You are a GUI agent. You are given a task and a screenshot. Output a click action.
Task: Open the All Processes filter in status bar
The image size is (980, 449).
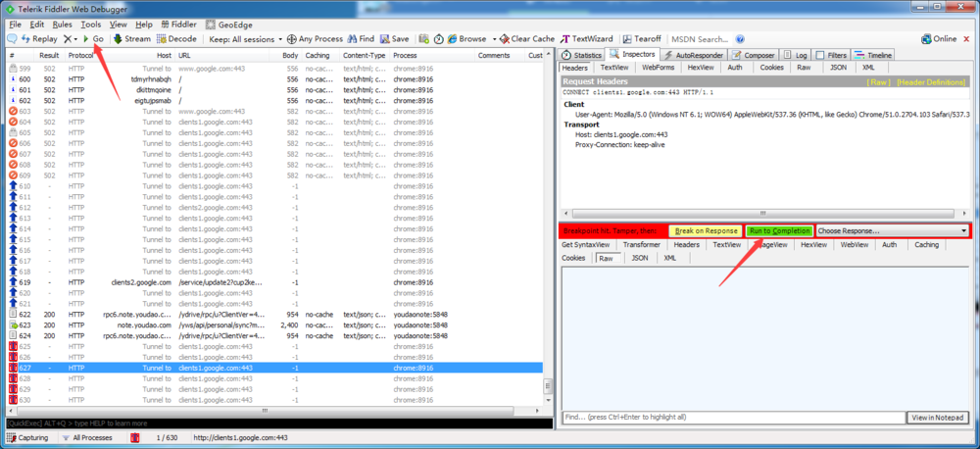click(x=87, y=438)
